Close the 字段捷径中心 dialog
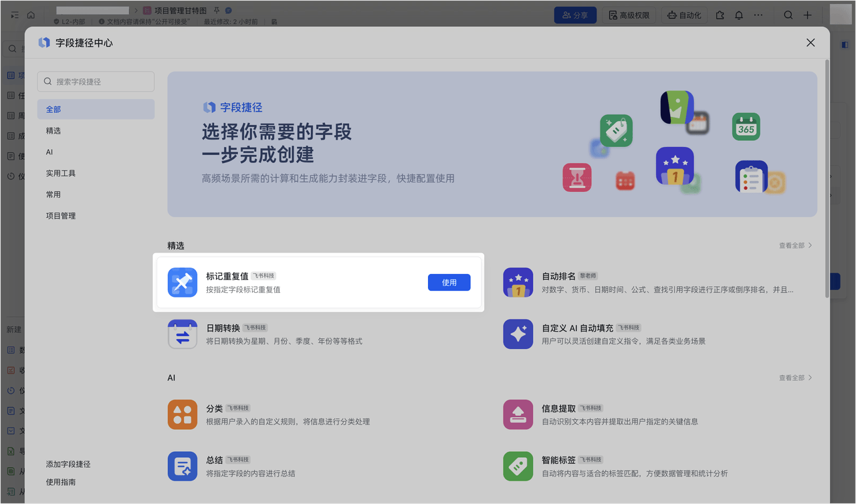Viewport: 856px width, 504px height. (x=811, y=43)
